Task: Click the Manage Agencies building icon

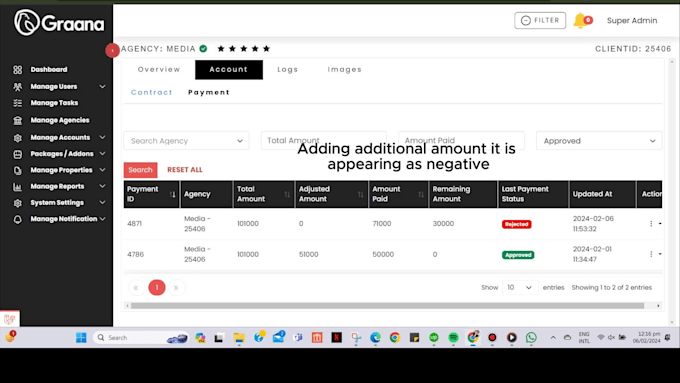Action: click(x=17, y=120)
